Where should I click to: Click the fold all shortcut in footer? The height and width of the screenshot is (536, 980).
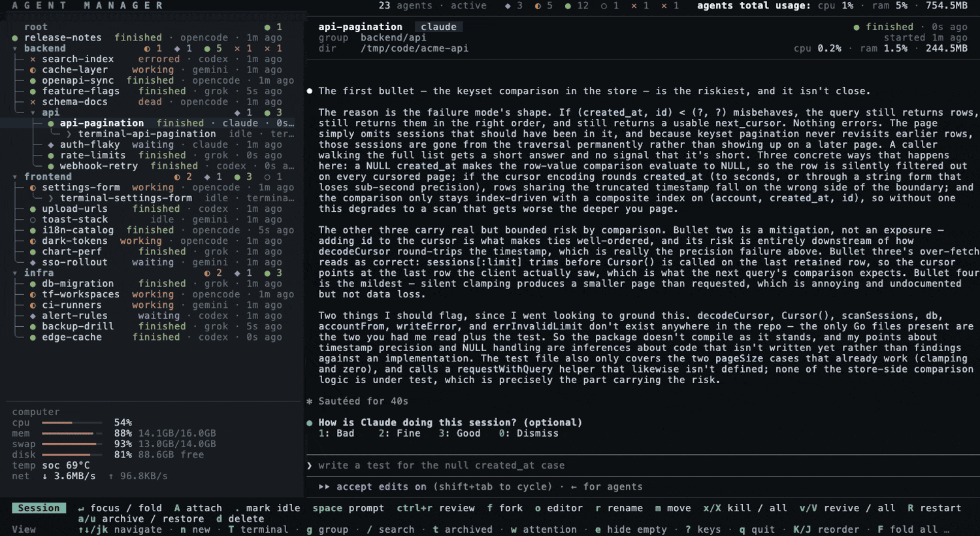tap(907, 530)
